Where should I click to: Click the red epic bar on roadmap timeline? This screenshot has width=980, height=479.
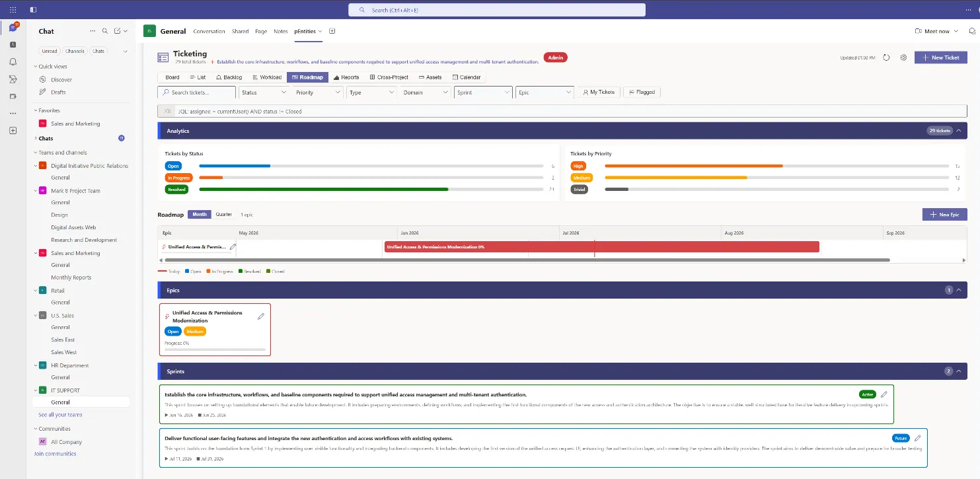[x=602, y=246]
